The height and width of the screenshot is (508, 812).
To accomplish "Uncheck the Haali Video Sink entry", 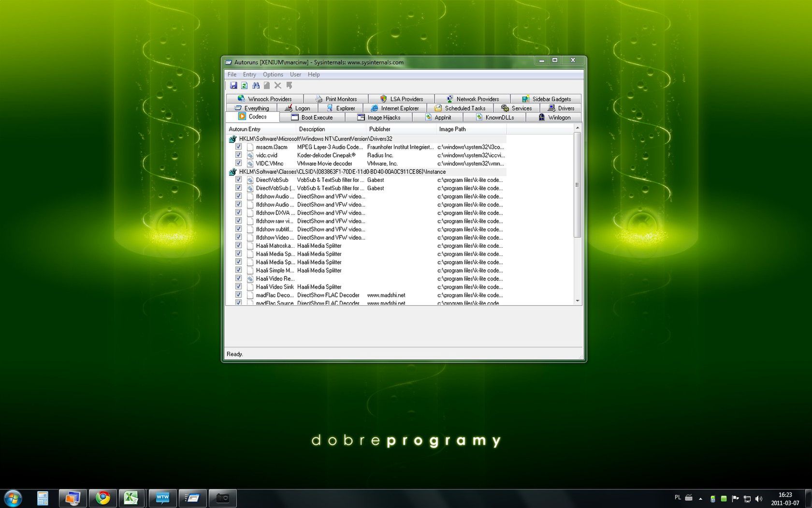I will point(238,286).
